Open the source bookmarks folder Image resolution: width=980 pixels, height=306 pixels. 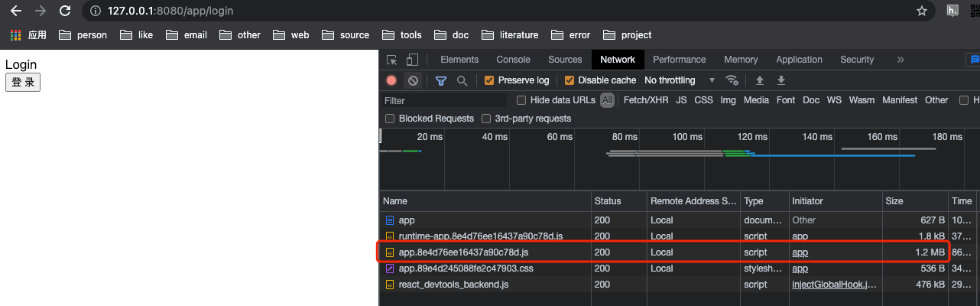[x=346, y=34]
